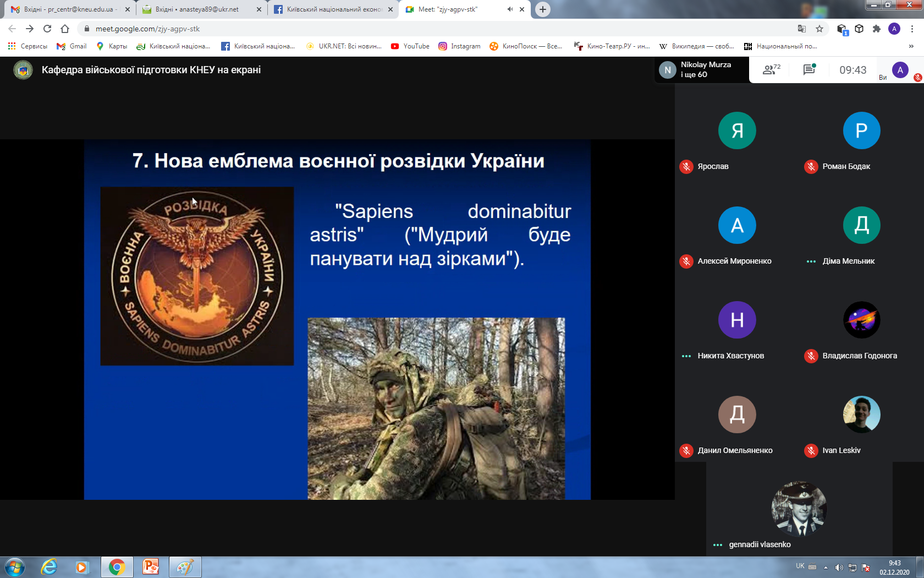Click the Translate page icon in address bar

tap(802, 29)
